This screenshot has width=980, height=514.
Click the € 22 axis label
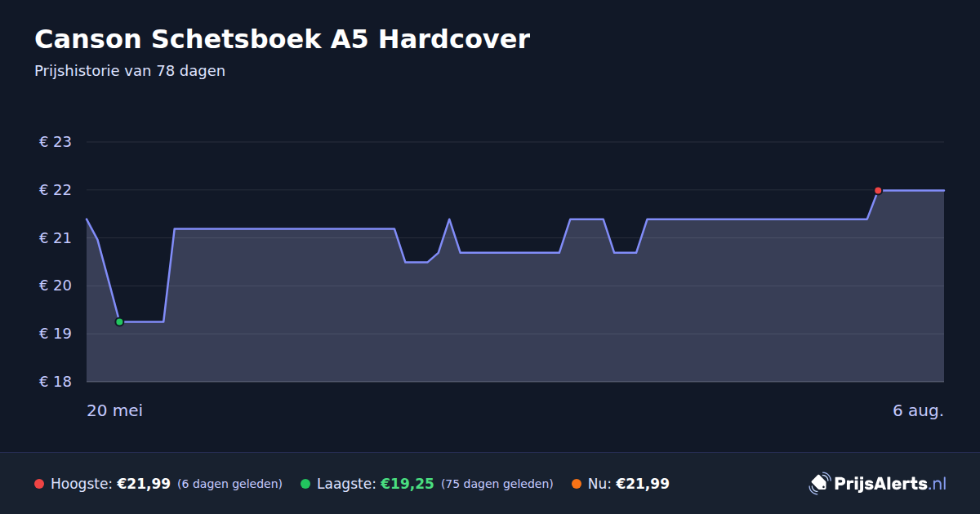point(56,190)
